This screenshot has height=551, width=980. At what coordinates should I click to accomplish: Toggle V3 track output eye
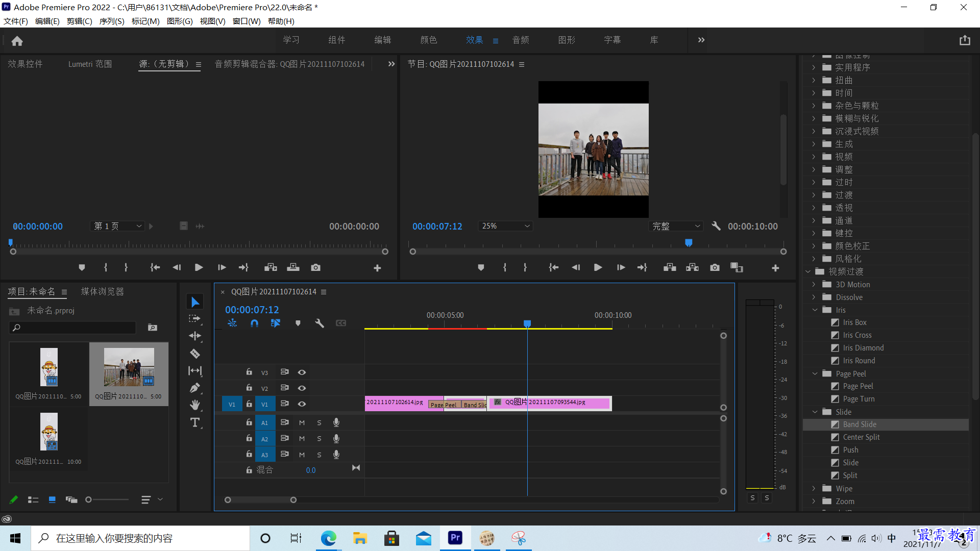[302, 372]
